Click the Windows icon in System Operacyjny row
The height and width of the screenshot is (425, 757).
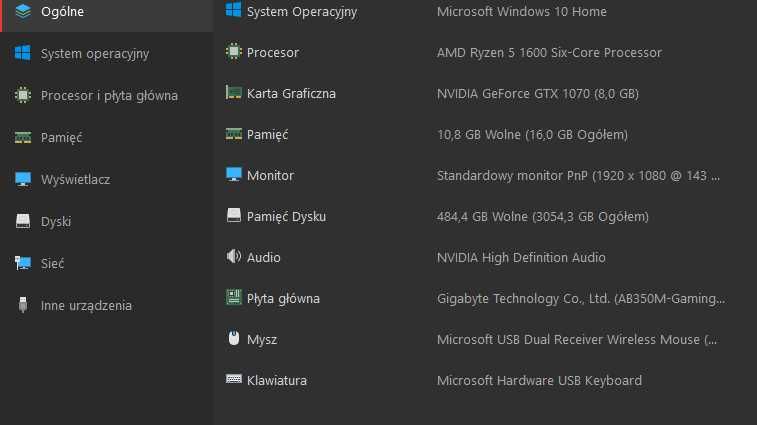234,10
